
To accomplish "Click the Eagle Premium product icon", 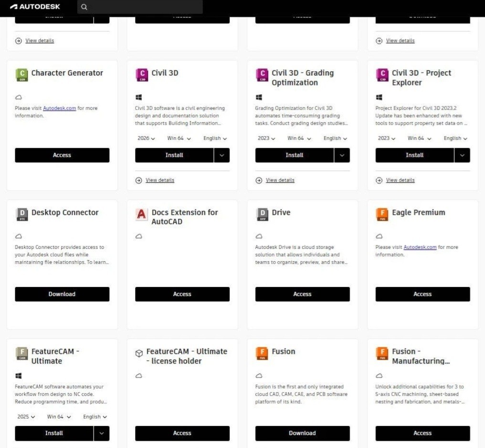I will click(x=382, y=214).
